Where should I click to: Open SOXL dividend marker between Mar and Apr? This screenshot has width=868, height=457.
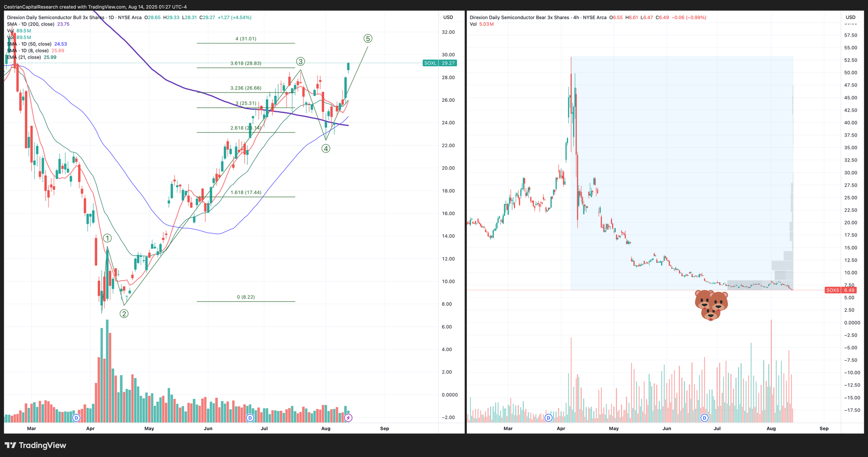pos(76,418)
